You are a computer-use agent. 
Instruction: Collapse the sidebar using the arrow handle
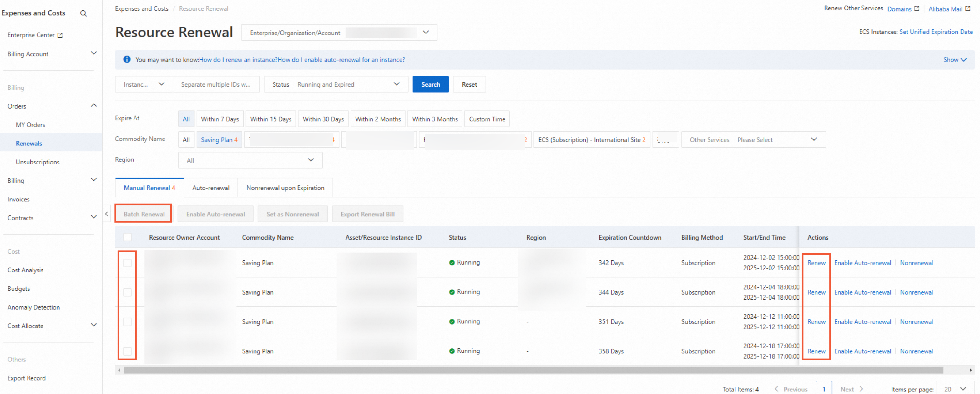[107, 214]
